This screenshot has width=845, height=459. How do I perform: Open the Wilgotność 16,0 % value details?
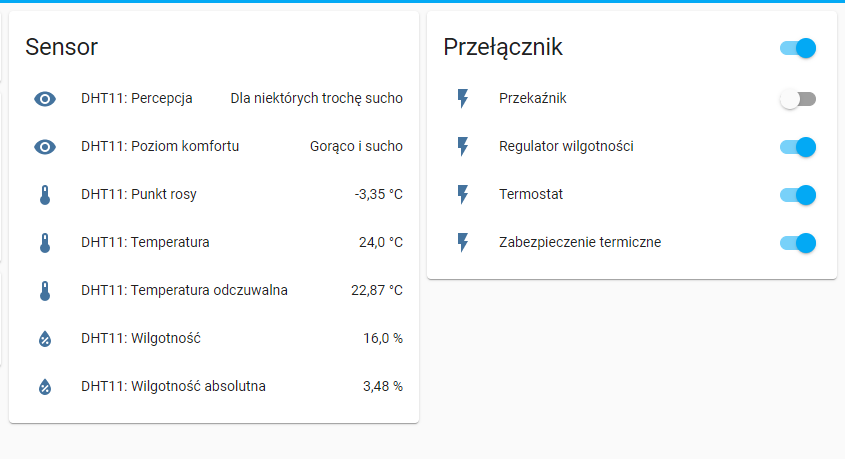(383, 338)
